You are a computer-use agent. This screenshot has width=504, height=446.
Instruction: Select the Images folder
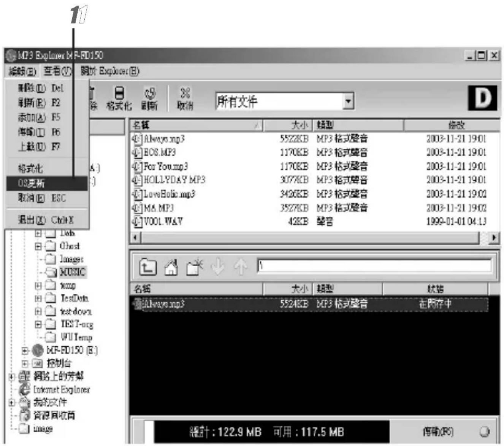tap(64, 259)
